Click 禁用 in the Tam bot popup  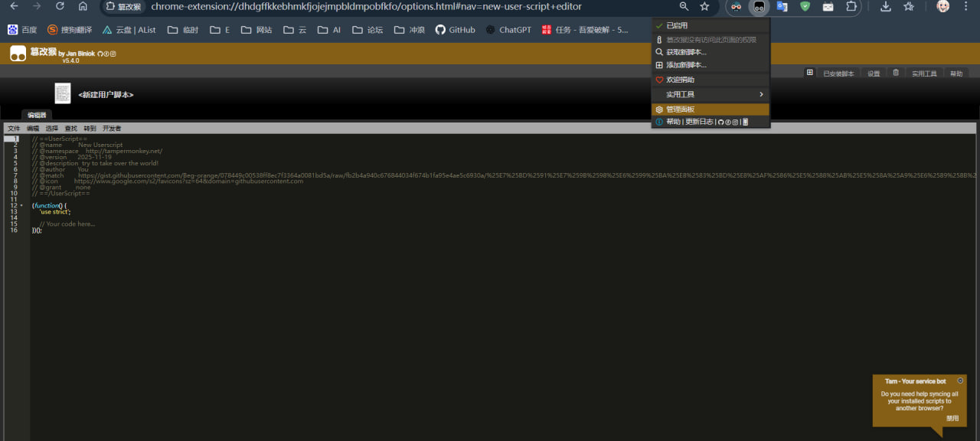click(952, 419)
